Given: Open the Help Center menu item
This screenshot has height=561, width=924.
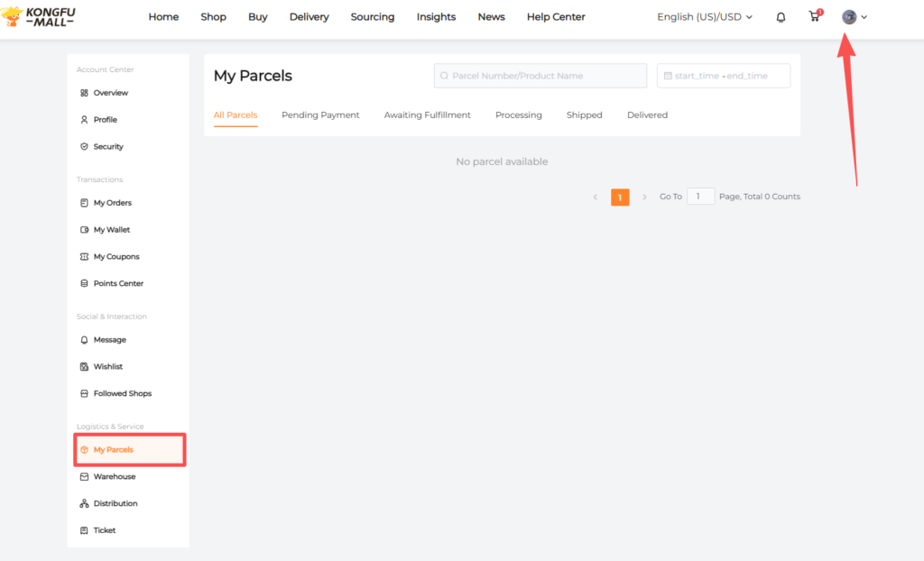Looking at the screenshot, I should pos(555,17).
